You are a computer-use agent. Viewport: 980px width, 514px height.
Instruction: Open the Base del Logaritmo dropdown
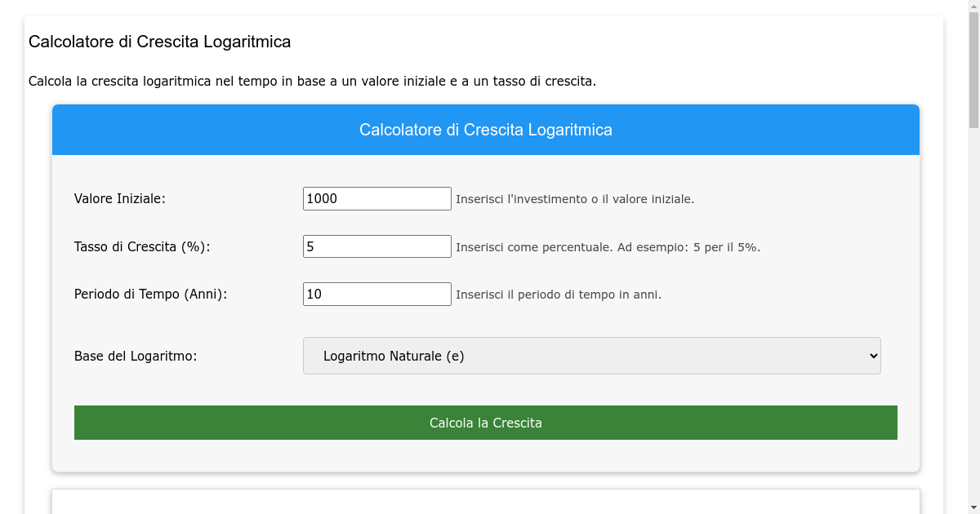[591, 356]
